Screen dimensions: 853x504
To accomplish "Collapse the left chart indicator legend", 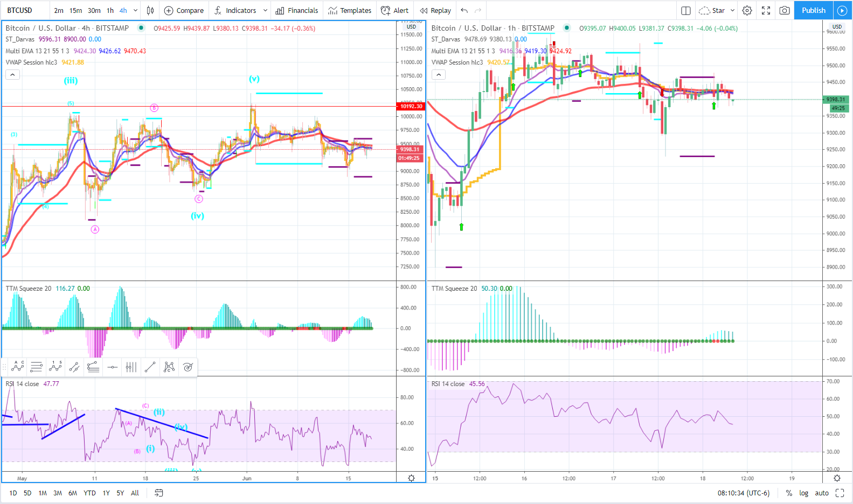I will (12, 75).
